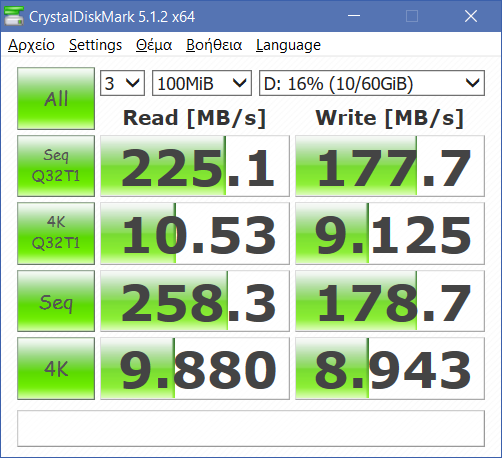Start the Seq Q32T1 benchmark

56,166
